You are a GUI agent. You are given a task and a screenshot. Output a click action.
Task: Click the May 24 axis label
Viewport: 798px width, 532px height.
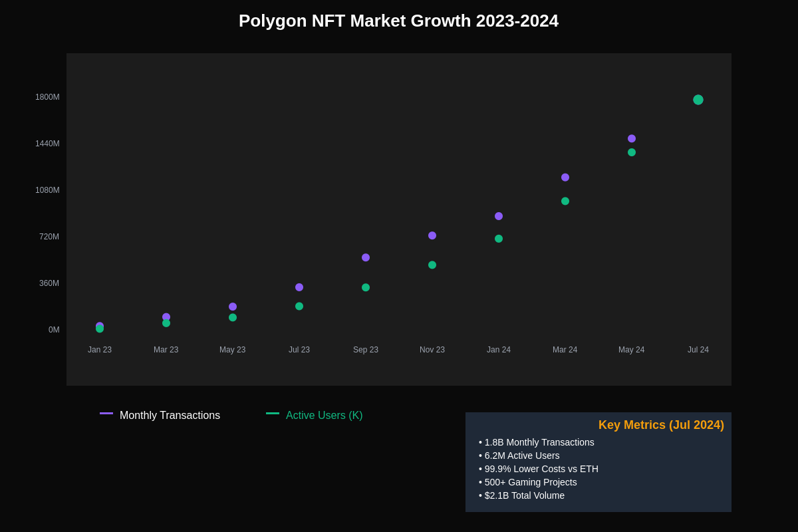632,350
